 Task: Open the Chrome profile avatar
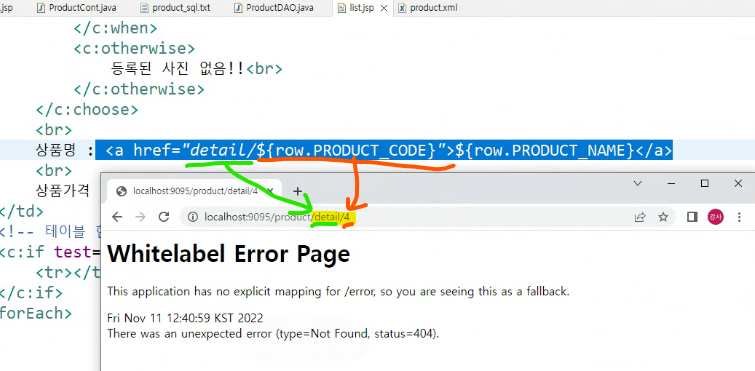(x=715, y=217)
